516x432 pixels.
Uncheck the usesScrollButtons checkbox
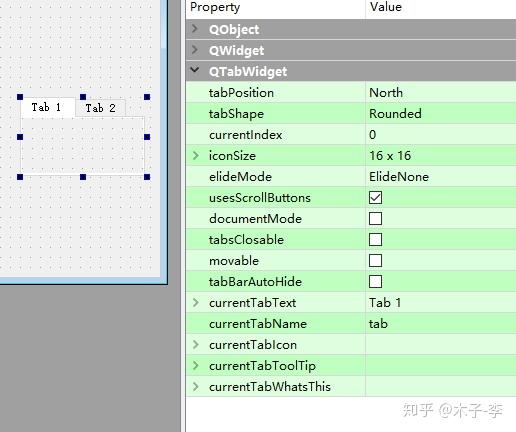(375, 197)
